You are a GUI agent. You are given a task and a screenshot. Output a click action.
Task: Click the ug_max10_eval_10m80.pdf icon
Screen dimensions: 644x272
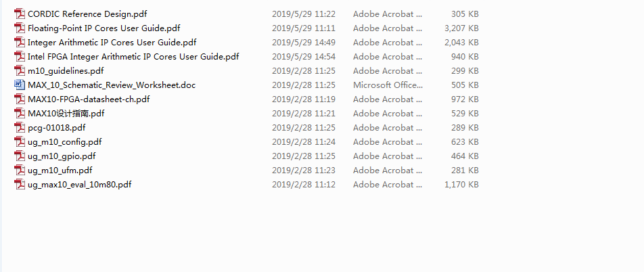[20, 185]
